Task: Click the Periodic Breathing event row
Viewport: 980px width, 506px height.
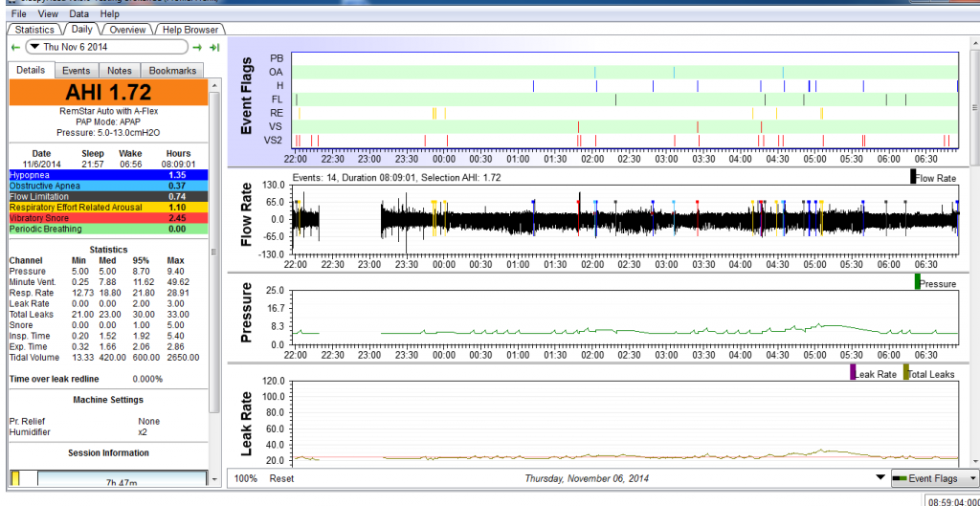Action: [107, 229]
